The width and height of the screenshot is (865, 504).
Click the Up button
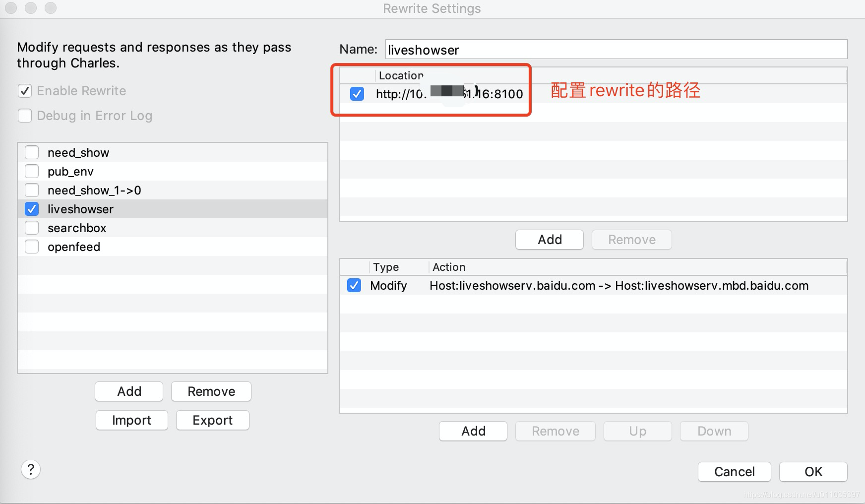[x=638, y=431]
